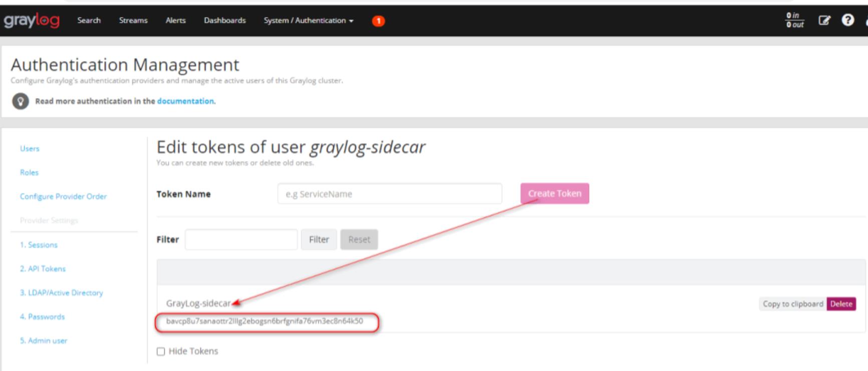
Task: Focus the Filter text field
Action: [241, 239]
